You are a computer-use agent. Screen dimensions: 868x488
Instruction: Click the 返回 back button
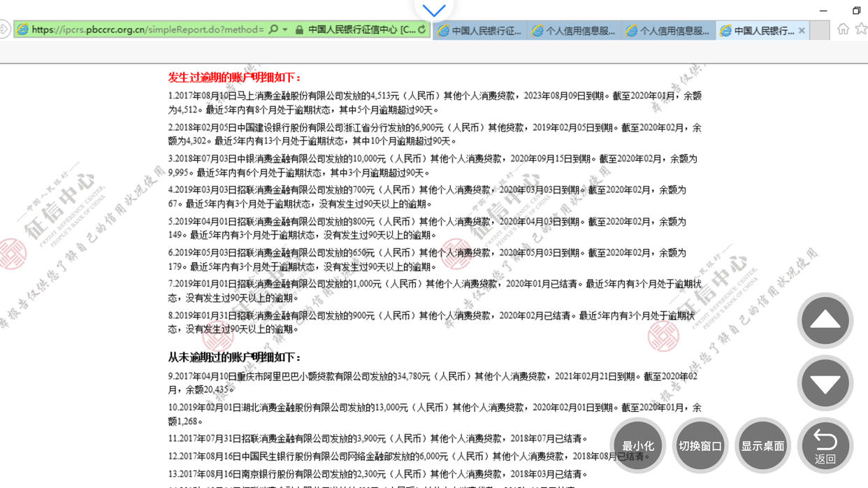825,445
